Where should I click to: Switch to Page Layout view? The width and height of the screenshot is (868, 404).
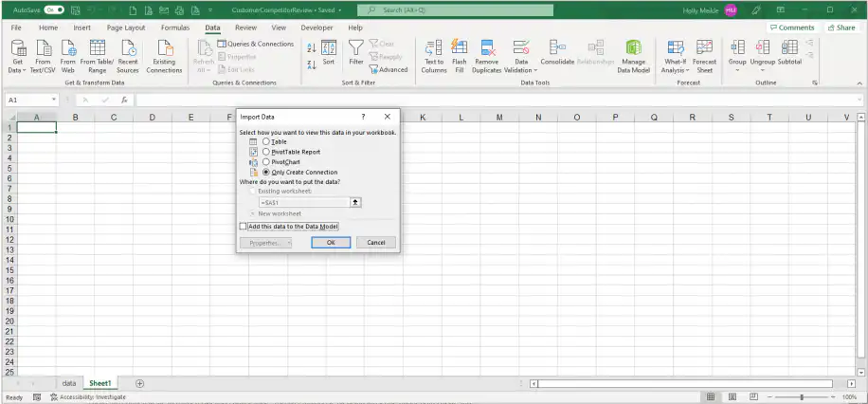[732, 396]
